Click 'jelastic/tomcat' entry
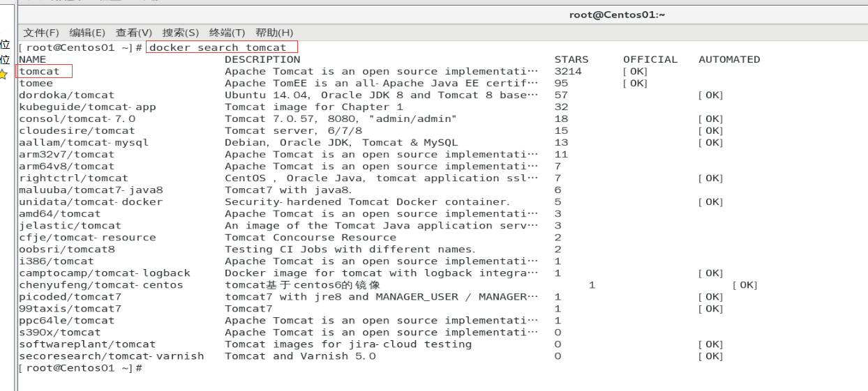868x391 pixels. 70,225
